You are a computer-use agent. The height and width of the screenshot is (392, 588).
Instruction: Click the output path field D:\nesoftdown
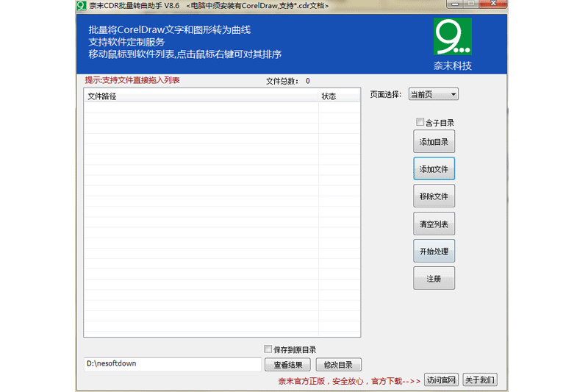tap(171, 364)
